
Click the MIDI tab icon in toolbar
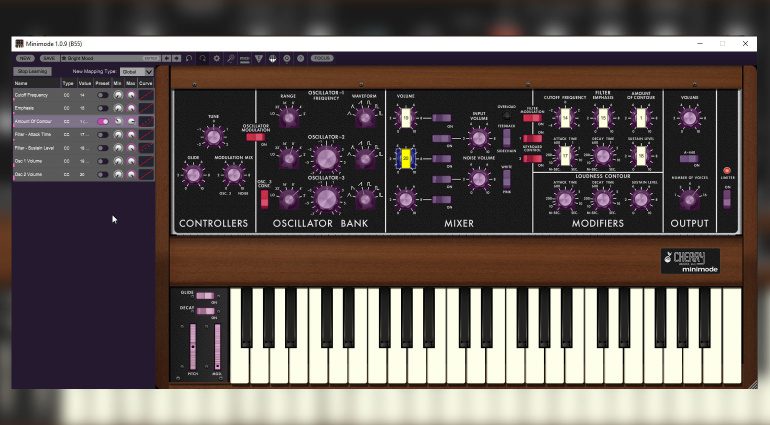pos(245,58)
